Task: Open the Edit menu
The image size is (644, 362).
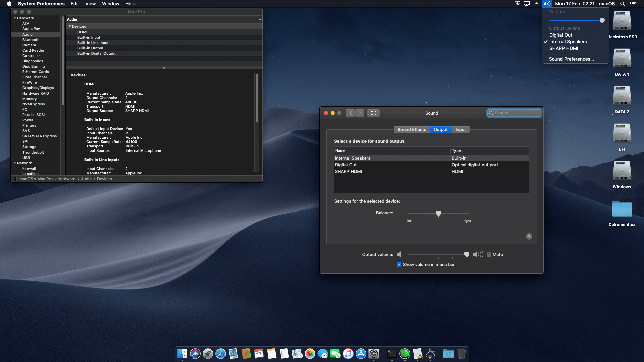Action: [75, 4]
